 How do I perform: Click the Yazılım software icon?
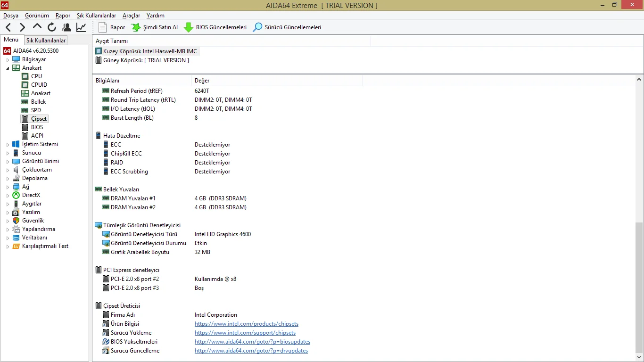point(16,212)
